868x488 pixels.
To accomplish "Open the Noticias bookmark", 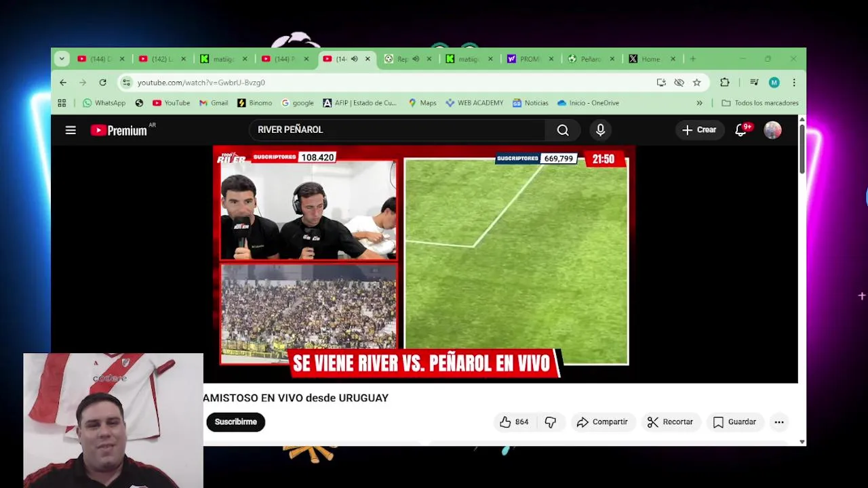I will [530, 103].
